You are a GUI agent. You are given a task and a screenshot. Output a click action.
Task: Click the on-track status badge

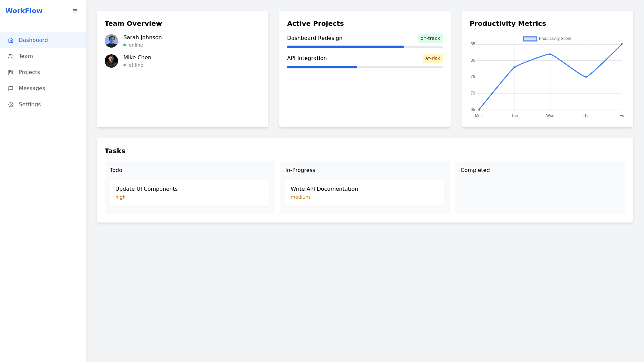coord(430,38)
